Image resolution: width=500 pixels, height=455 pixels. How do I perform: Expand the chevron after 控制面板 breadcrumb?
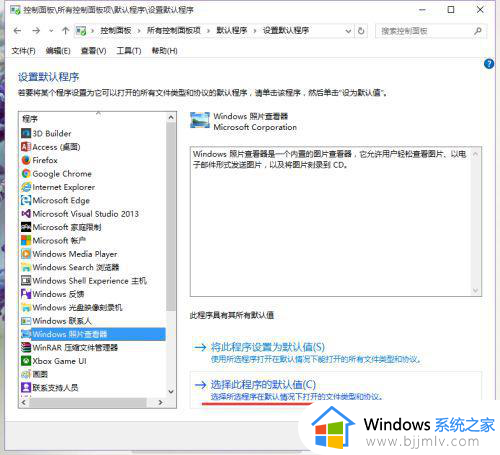click(x=139, y=31)
